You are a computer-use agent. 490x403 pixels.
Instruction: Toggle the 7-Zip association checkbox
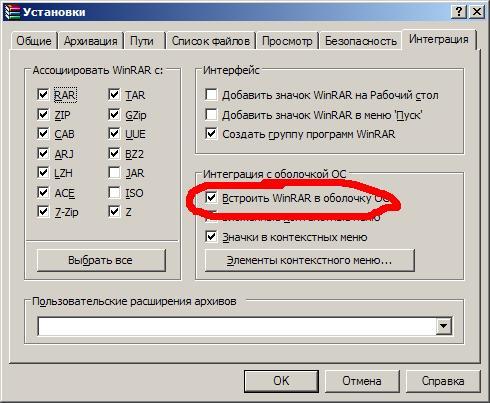[43, 212]
